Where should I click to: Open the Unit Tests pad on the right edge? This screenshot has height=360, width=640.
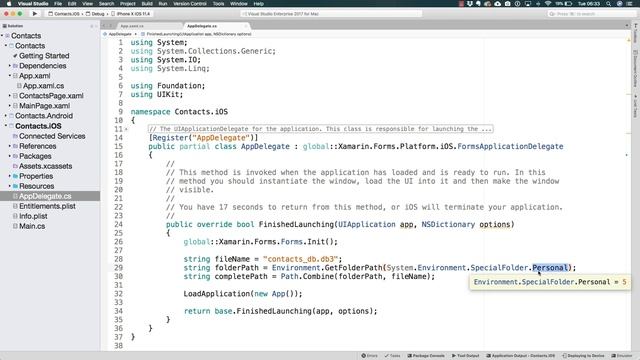point(636,106)
